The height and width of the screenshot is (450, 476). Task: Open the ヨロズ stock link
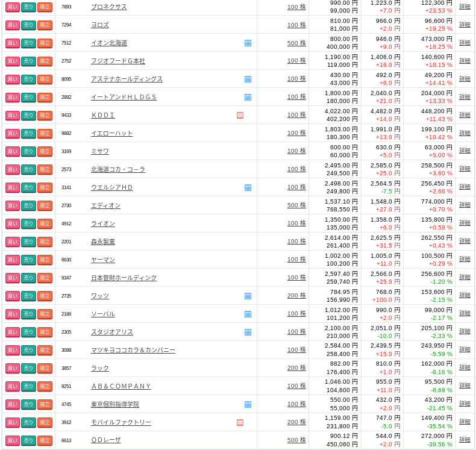tap(100, 25)
